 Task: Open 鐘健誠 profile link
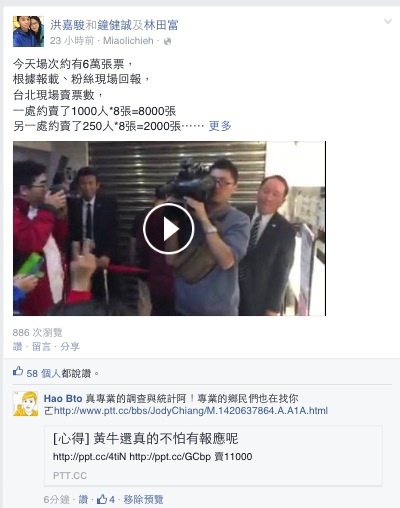[x=115, y=25]
